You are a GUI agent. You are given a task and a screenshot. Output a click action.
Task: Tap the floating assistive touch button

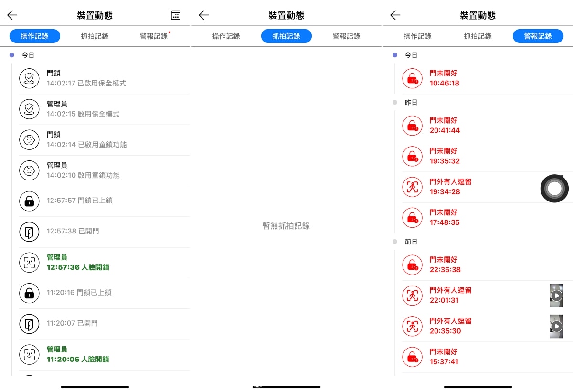point(554,189)
